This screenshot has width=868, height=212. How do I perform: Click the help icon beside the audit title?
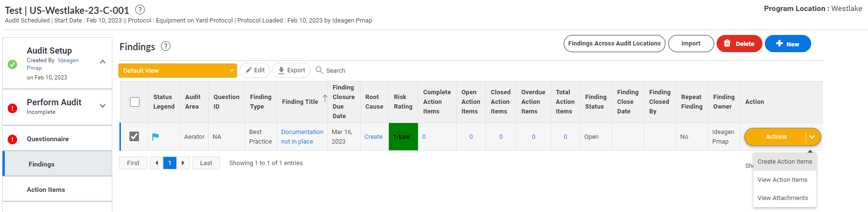140,10
